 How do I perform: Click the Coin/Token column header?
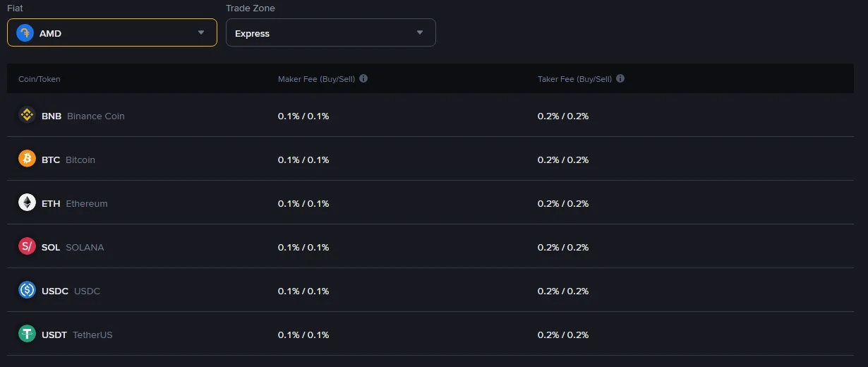pos(40,79)
